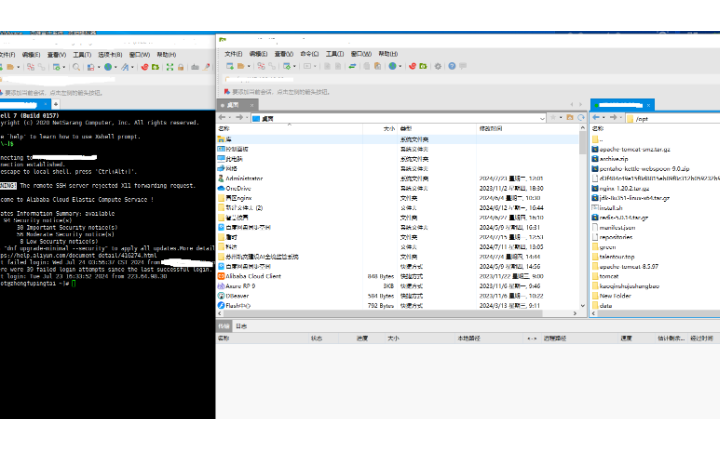Screen dimensions: 720x450
Task: Click the Xshell find magnifier icon
Action: coord(76,67)
